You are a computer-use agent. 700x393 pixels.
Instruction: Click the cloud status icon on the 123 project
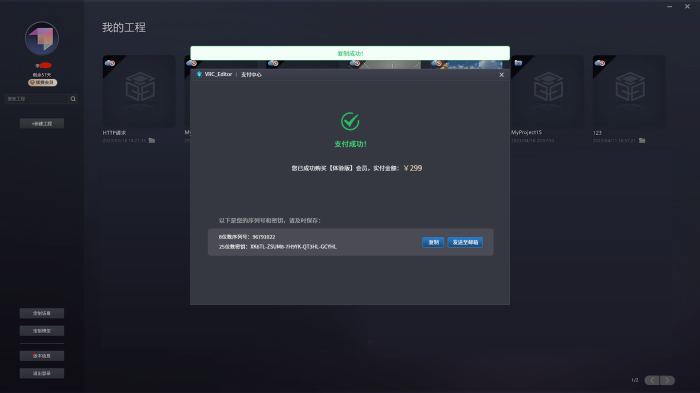coord(600,63)
